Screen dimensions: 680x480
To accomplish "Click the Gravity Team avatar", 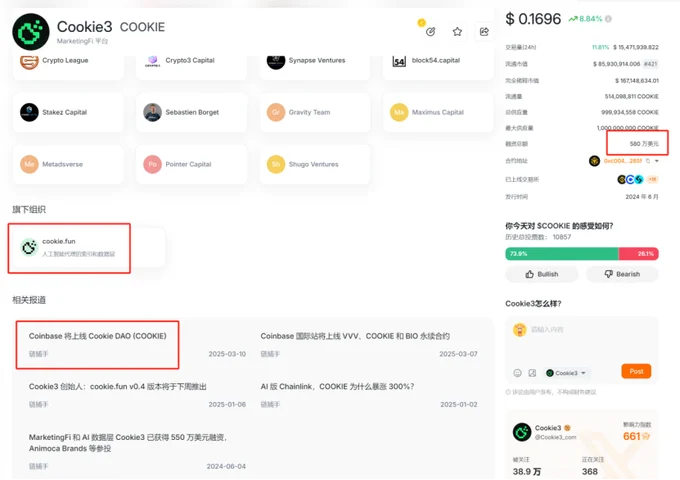I will pyautogui.click(x=276, y=112).
